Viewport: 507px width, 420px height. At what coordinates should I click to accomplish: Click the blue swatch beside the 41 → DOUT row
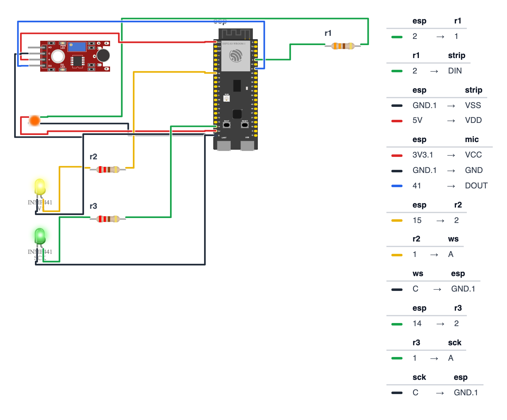tap(397, 186)
